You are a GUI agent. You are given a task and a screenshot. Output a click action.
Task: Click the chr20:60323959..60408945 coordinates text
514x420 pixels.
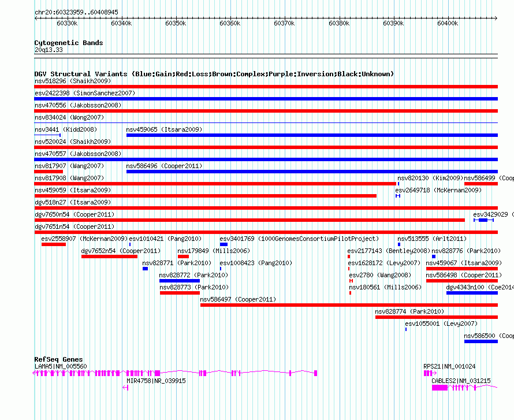[x=76, y=12]
